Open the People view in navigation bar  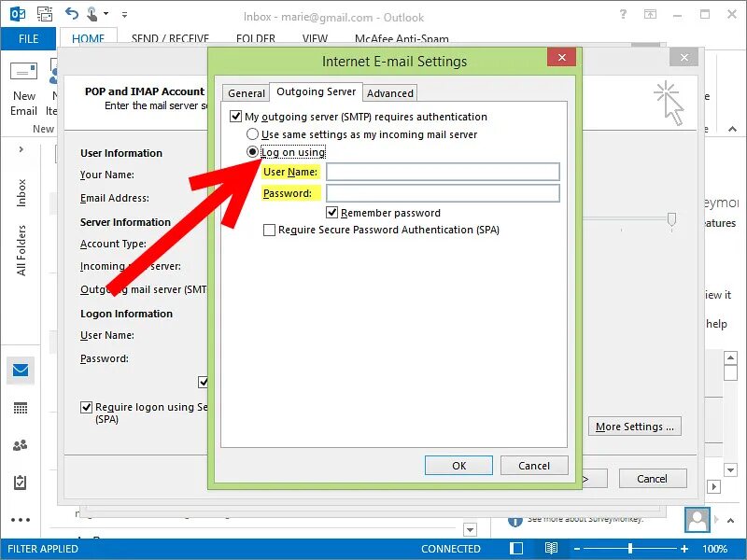20,445
